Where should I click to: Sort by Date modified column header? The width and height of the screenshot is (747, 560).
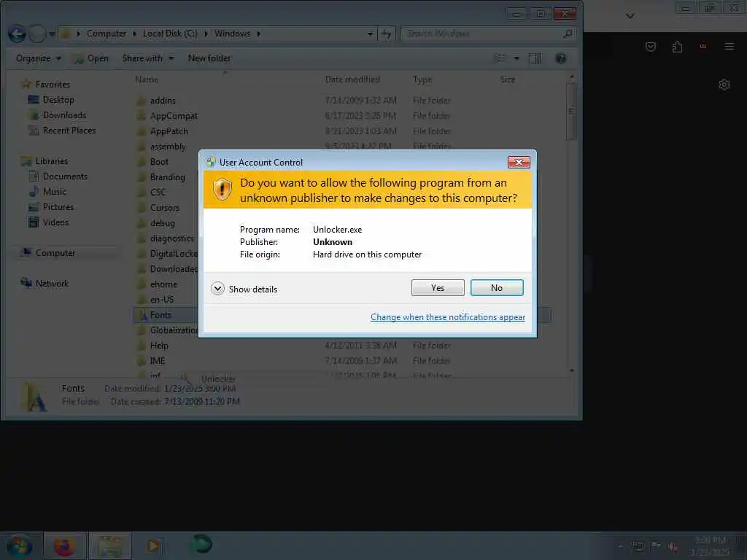(352, 79)
